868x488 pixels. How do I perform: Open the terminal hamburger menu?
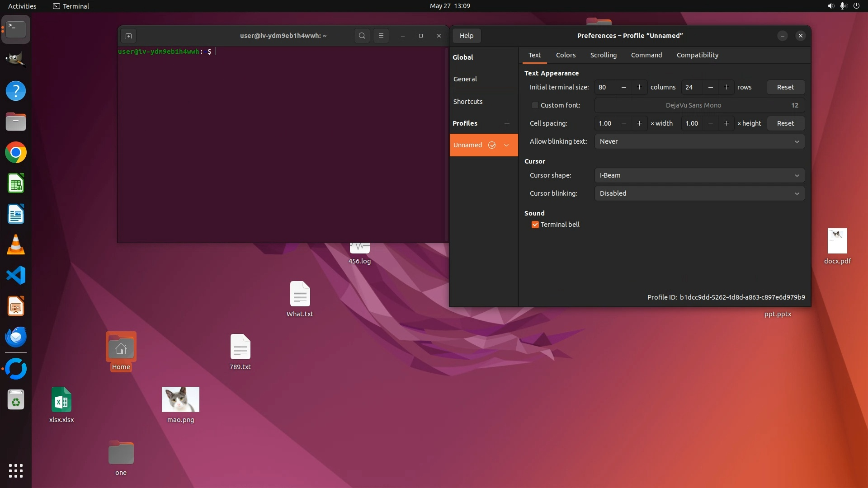click(381, 36)
